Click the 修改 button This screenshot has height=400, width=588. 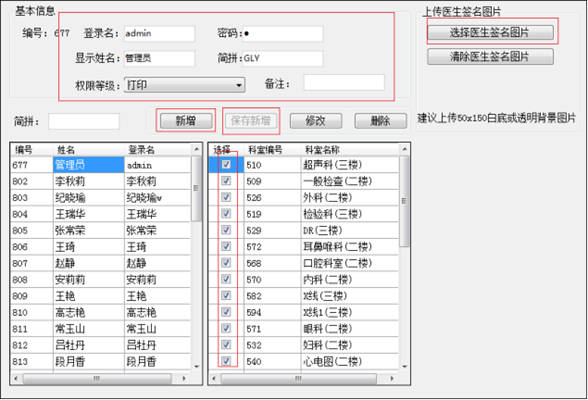[x=316, y=121]
